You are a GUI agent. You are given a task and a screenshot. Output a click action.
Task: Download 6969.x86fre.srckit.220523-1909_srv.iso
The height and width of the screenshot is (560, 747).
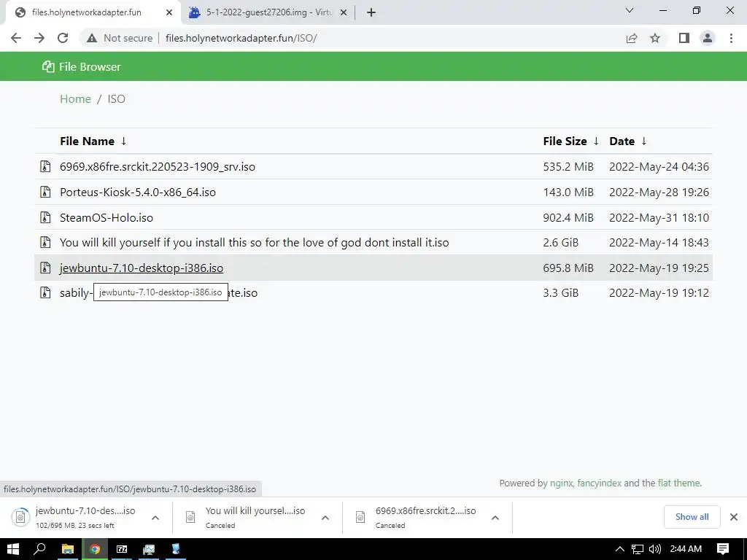tap(158, 167)
